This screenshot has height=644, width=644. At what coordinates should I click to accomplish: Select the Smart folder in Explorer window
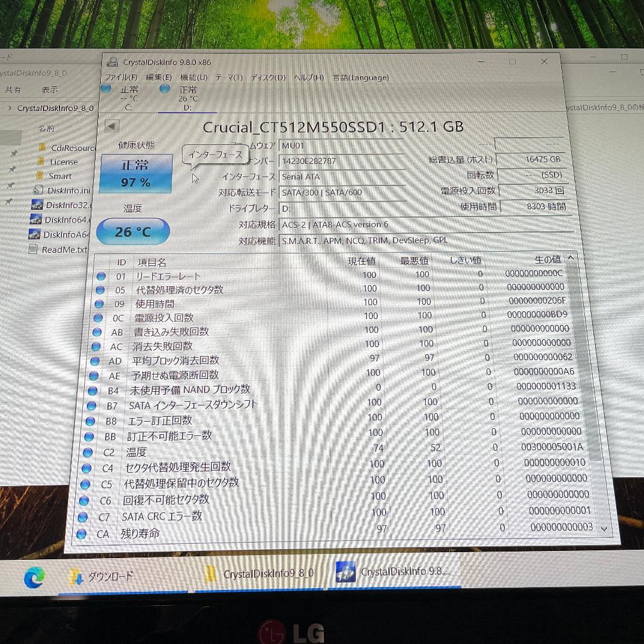tap(54, 176)
